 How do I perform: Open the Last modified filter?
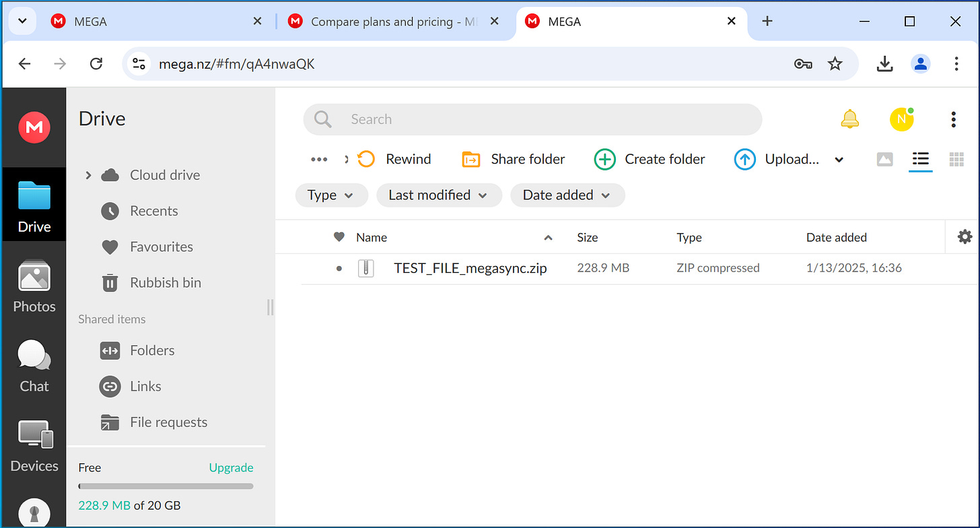pyautogui.click(x=439, y=195)
